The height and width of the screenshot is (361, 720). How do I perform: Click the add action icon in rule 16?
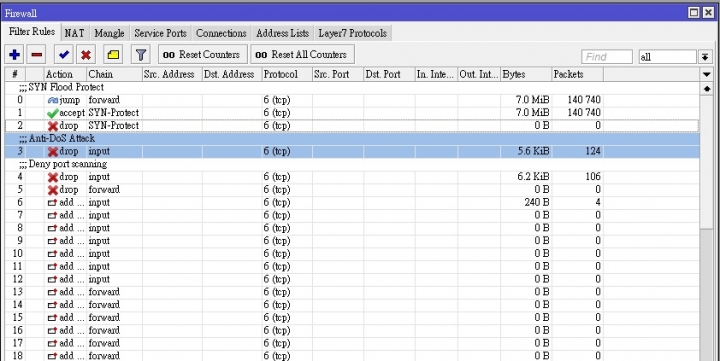click(x=52, y=331)
